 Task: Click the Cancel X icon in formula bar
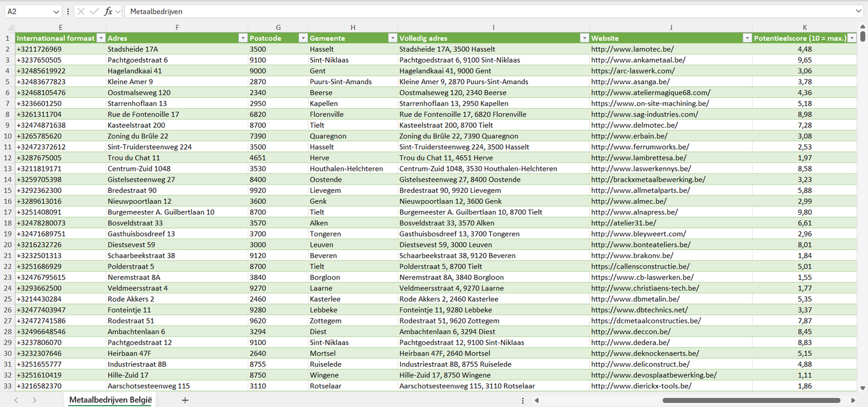tap(81, 11)
